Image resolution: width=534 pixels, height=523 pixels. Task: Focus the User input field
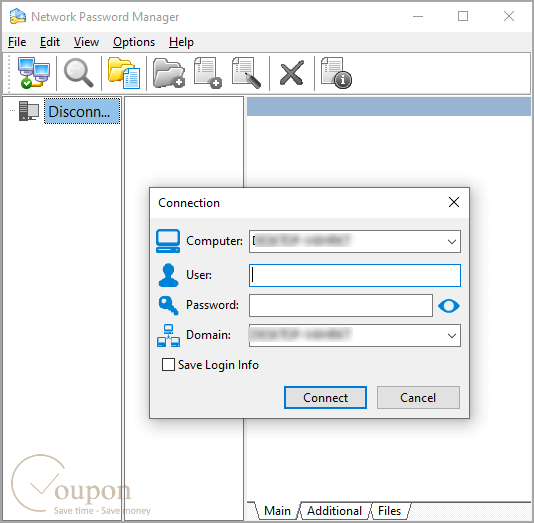click(x=355, y=275)
